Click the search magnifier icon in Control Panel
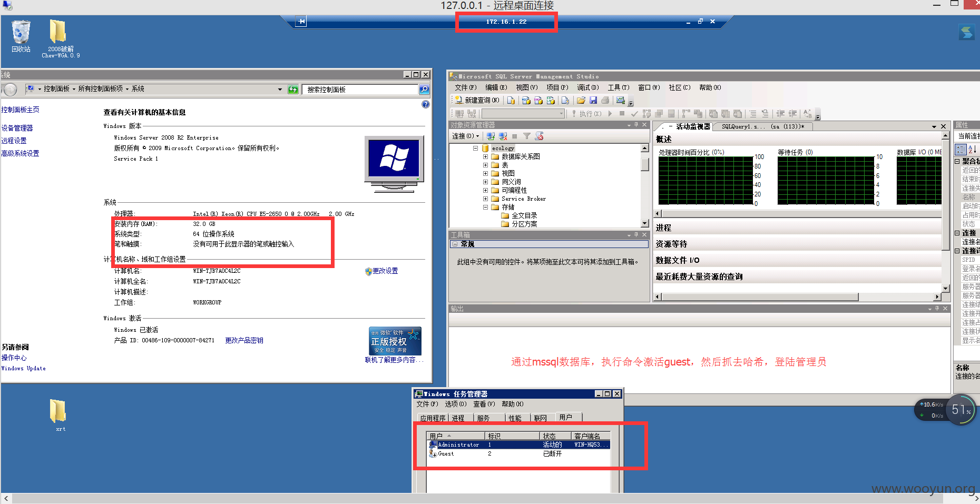980x504 pixels. 424,90
